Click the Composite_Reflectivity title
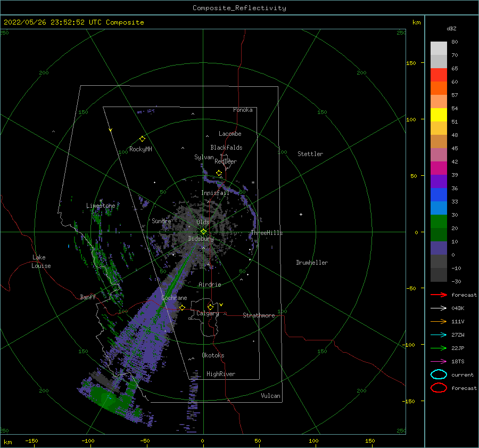Image resolution: width=479 pixels, height=448 pixels. 240,8
